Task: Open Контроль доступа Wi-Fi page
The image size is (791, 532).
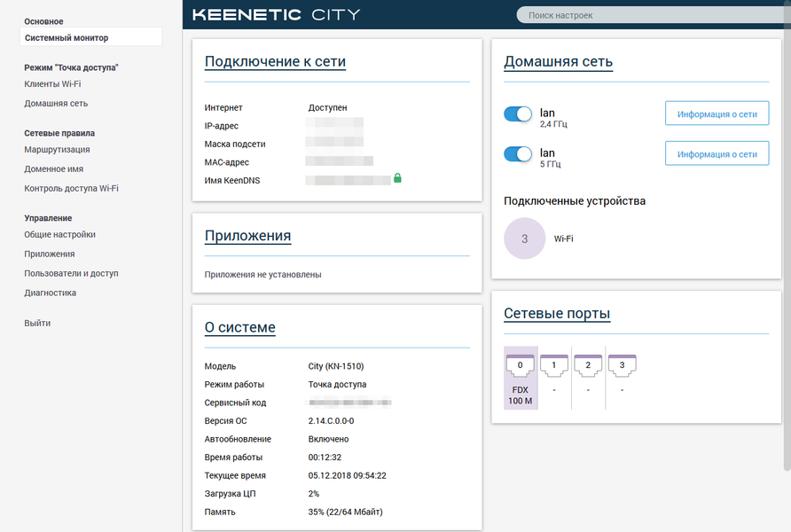Action: point(71,188)
